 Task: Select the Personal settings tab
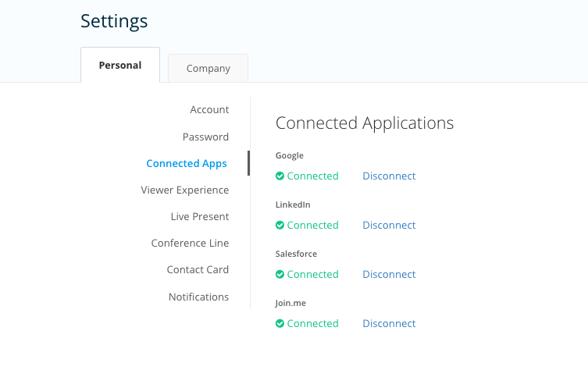coord(120,65)
